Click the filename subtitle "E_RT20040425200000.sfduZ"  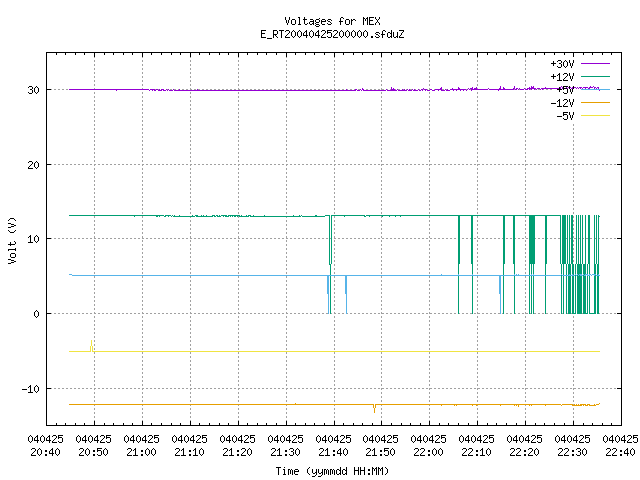click(332, 34)
